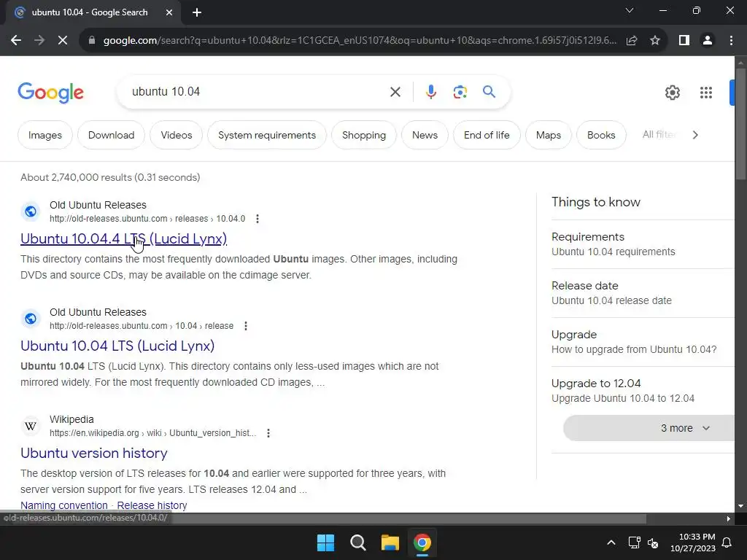Show hidden system tray icons
Image resolution: width=747 pixels, height=560 pixels.
pyautogui.click(x=611, y=542)
